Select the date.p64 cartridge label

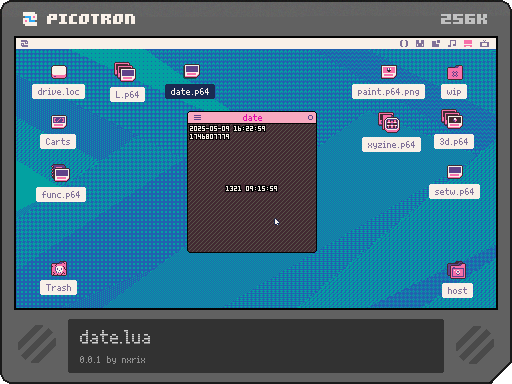(190, 92)
